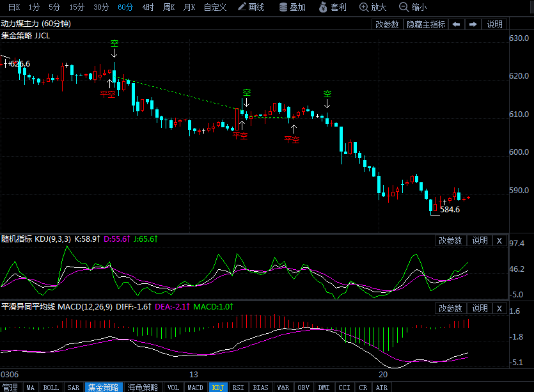534x392 pixels.
Task: Click the 13 date marker on the time axis
Action: (193, 375)
